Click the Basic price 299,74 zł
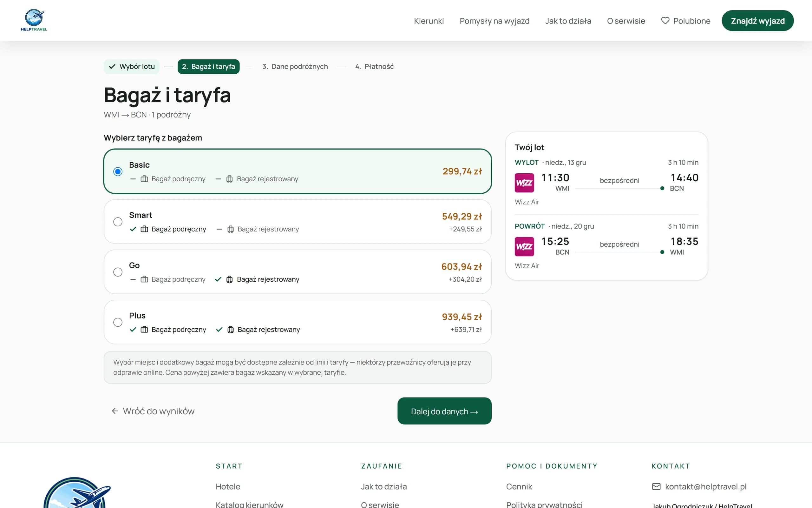Screen dimensions: 812x508 462,171
